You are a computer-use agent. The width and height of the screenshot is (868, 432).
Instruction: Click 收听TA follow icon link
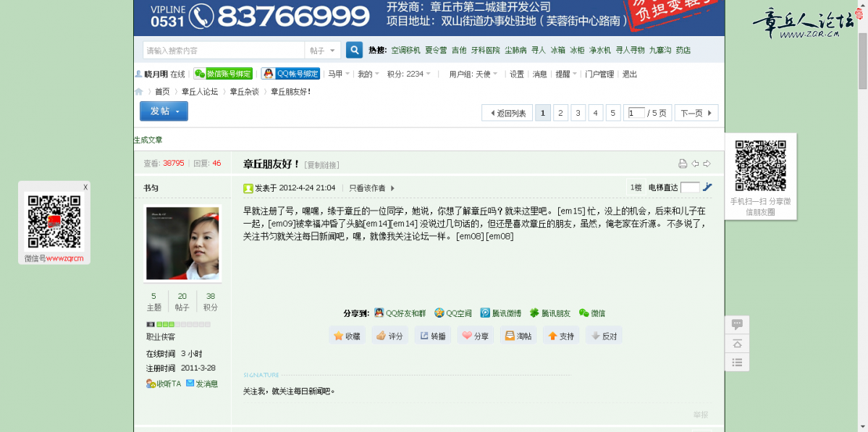point(164,384)
